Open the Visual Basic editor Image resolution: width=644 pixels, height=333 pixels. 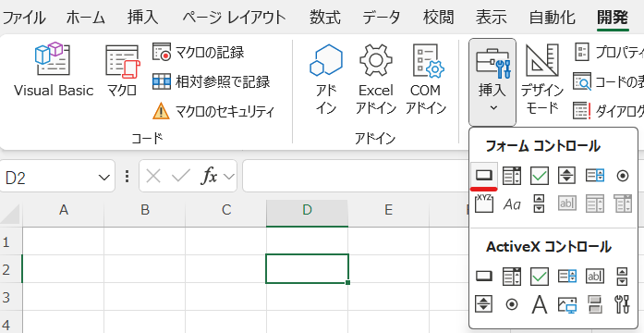point(54,70)
